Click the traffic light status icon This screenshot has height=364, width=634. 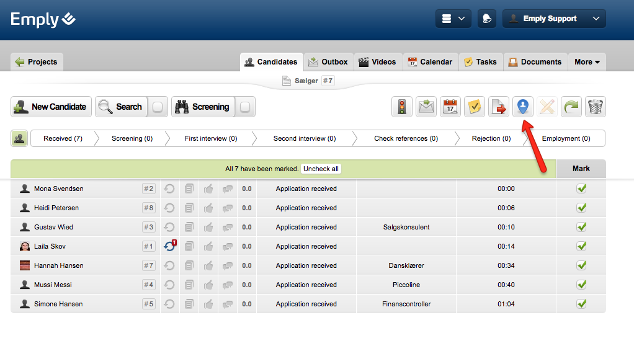pos(402,107)
